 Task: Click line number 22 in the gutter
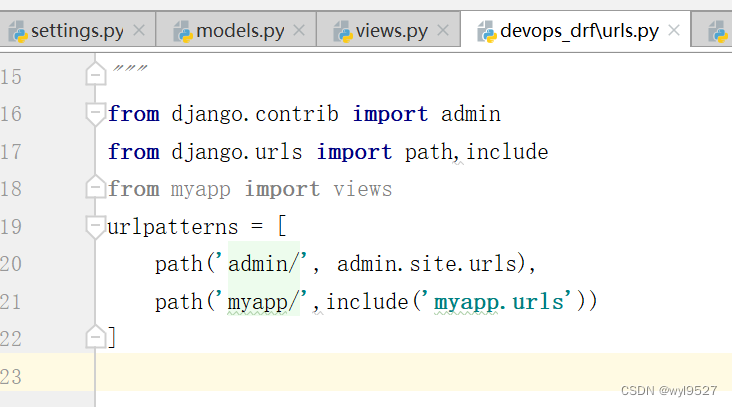tap(11, 339)
